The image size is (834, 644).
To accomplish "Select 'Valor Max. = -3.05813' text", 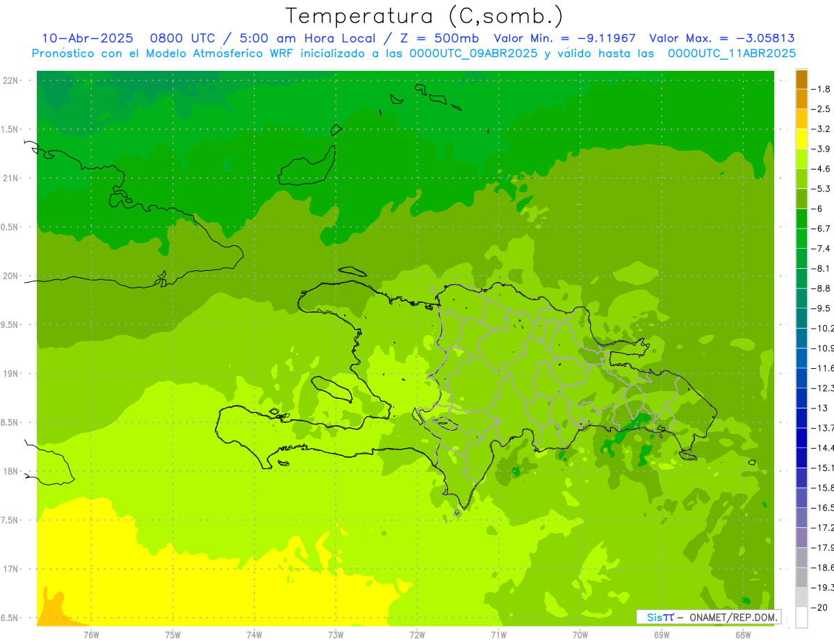I will (721, 38).
